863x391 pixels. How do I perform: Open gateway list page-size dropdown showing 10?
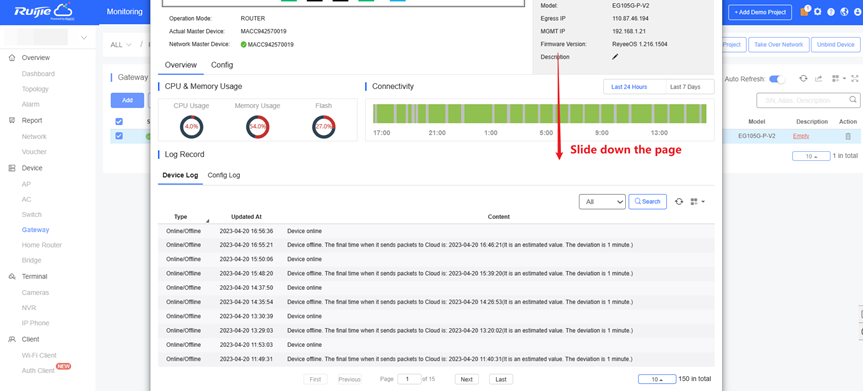[x=811, y=156]
